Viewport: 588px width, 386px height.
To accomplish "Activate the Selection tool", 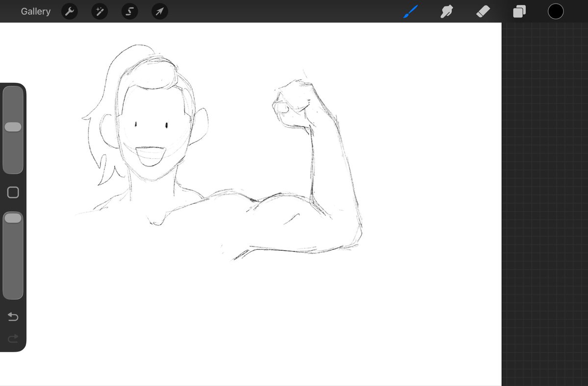I will (x=130, y=11).
